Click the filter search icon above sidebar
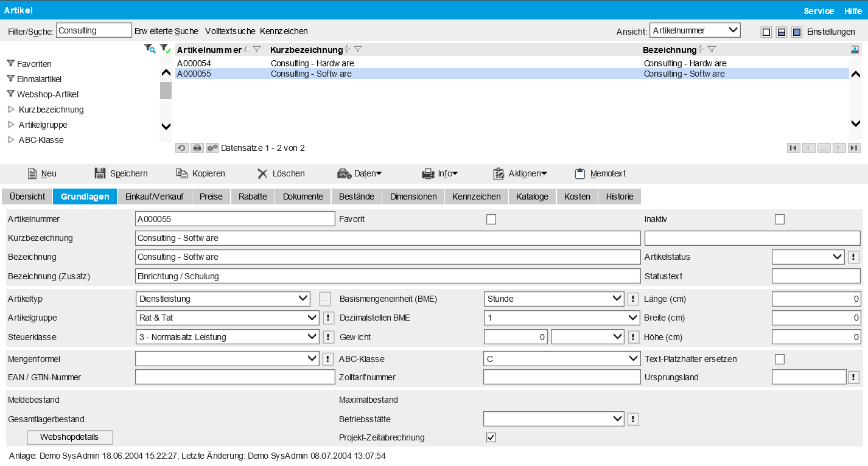868x466 pixels. (x=149, y=49)
